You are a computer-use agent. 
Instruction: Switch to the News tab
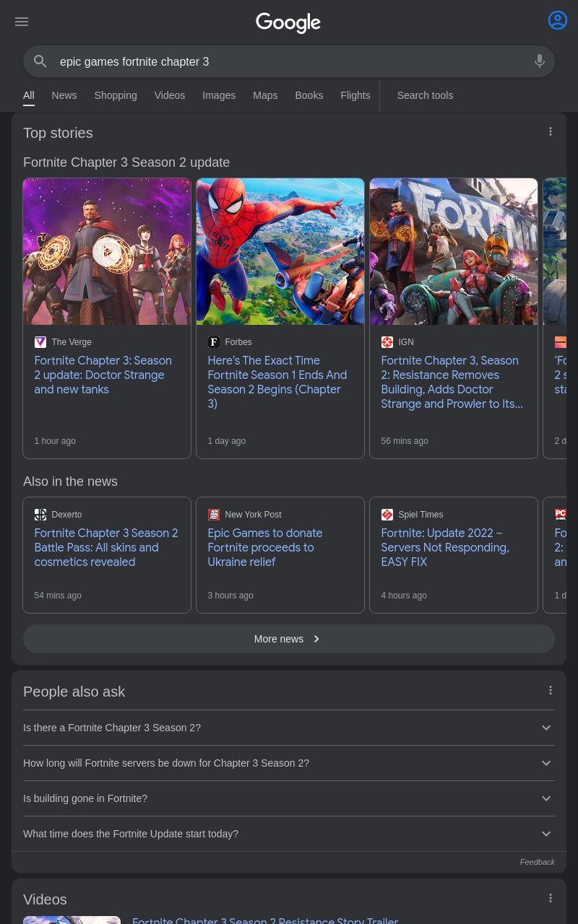(x=64, y=95)
